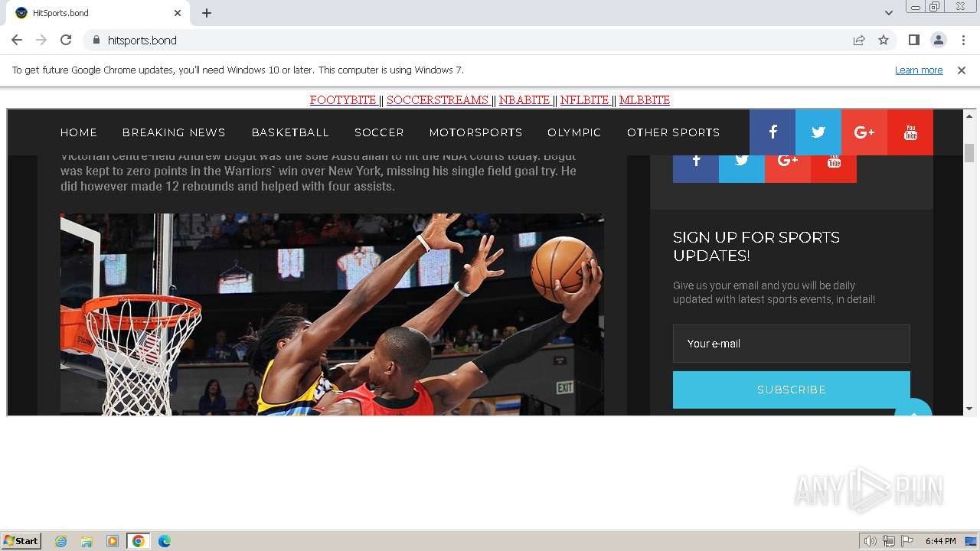View site information via the padlock icon
This screenshot has height=551, width=980.
(x=96, y=40)
